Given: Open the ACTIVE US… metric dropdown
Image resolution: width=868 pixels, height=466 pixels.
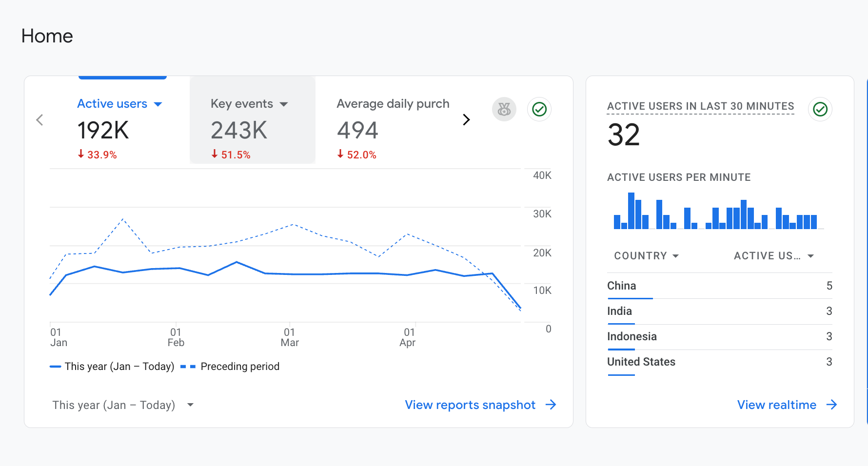Looking at the screenshot, I should 774,256.
